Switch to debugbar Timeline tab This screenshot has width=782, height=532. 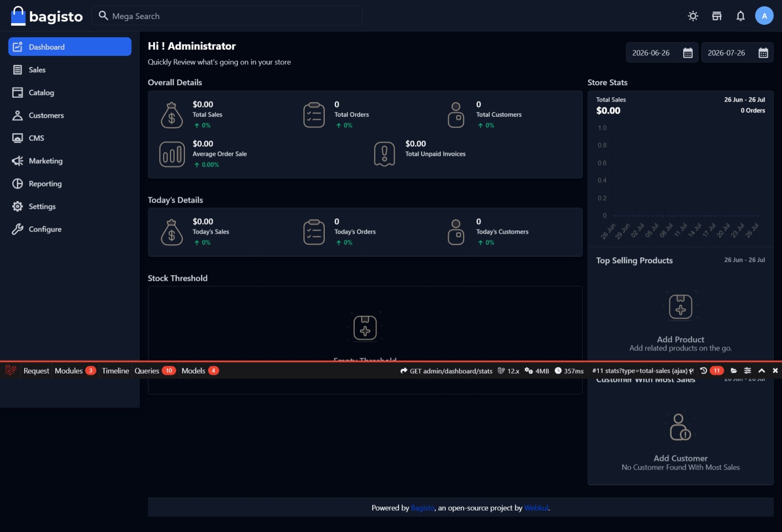tap(115, 370)
